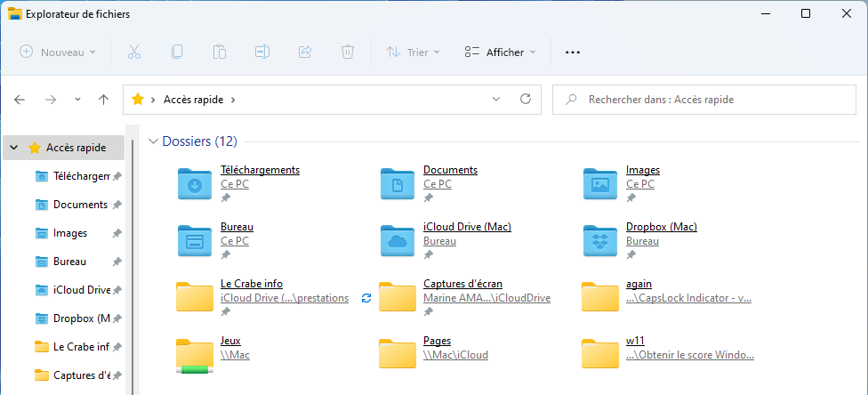Image resolution: width=868 pixels, height=395 pixels.
Task: Click the star icon in address bar
Action: 137,100
